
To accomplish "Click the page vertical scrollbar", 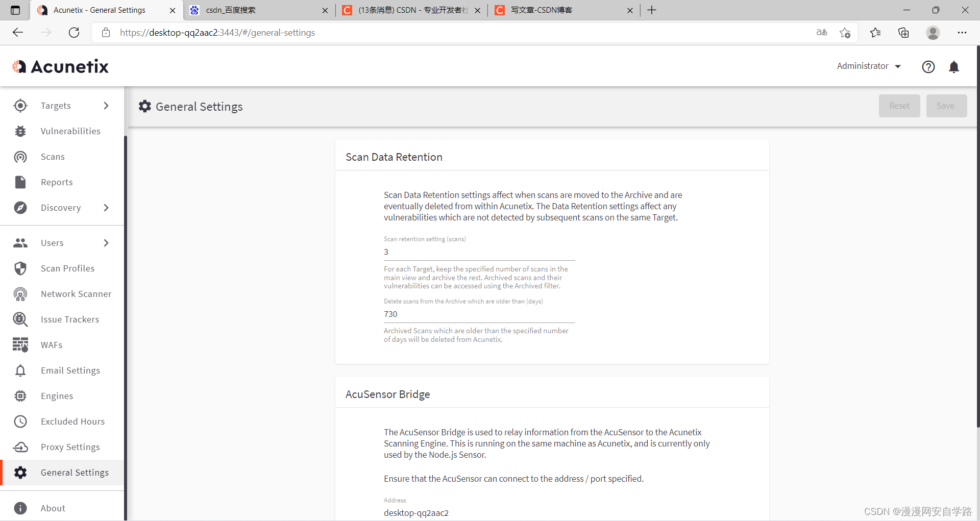I will coord(977,237).
